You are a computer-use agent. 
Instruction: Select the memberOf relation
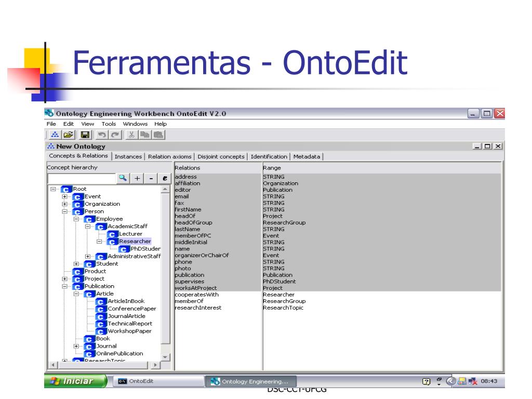[x=189, y=301]
